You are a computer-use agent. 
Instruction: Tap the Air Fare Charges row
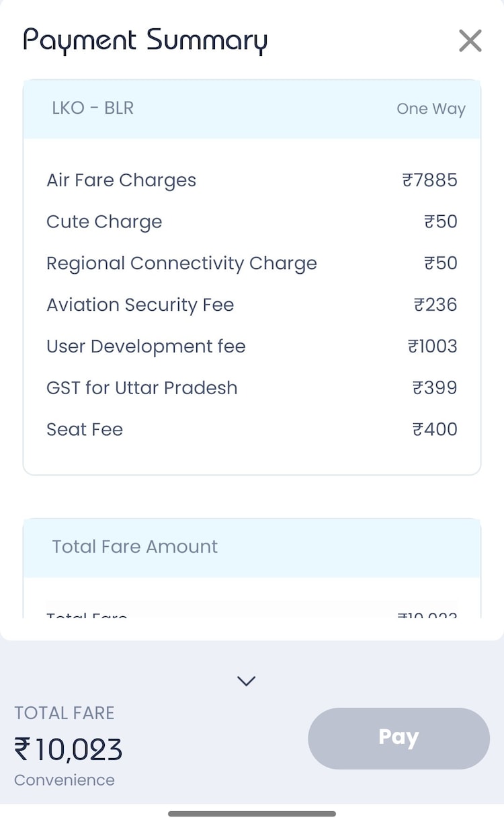click(x=122, y=180)
